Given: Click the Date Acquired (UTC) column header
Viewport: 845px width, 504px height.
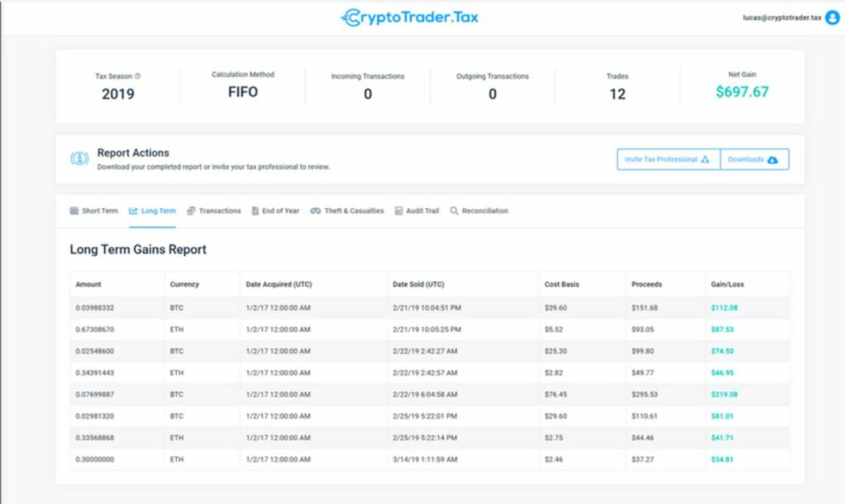Looking at the screenshot, I should pyautogui.click(x=279, y=285).
